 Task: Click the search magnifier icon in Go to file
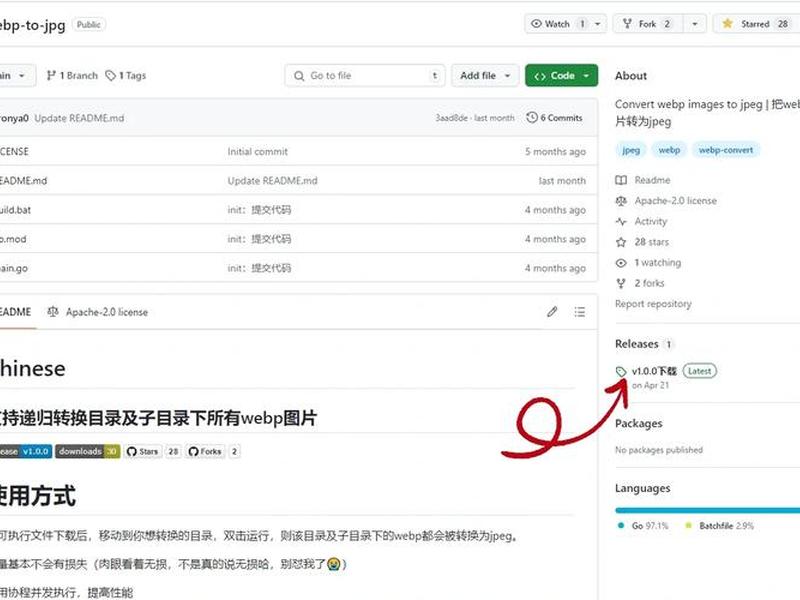pyautogui.click(x=299, y=76)
